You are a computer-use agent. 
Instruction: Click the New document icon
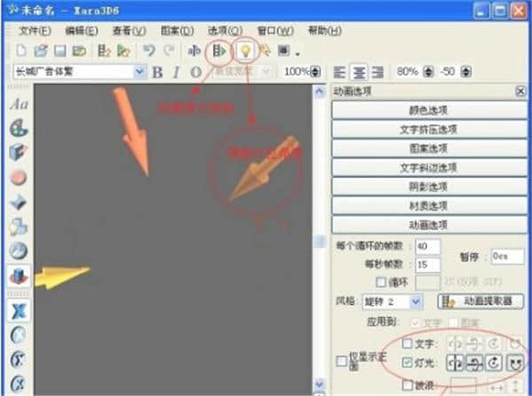coord(21,50)
